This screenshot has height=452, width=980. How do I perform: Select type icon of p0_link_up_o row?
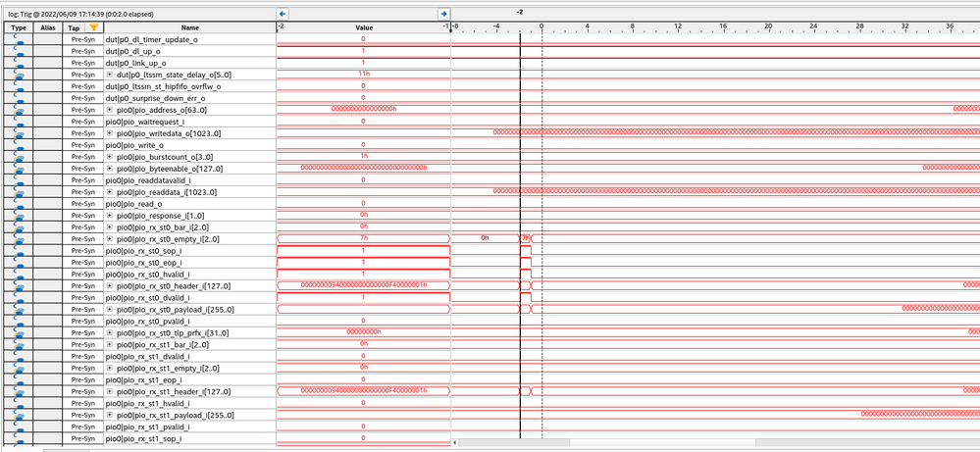tap(19, 63)
